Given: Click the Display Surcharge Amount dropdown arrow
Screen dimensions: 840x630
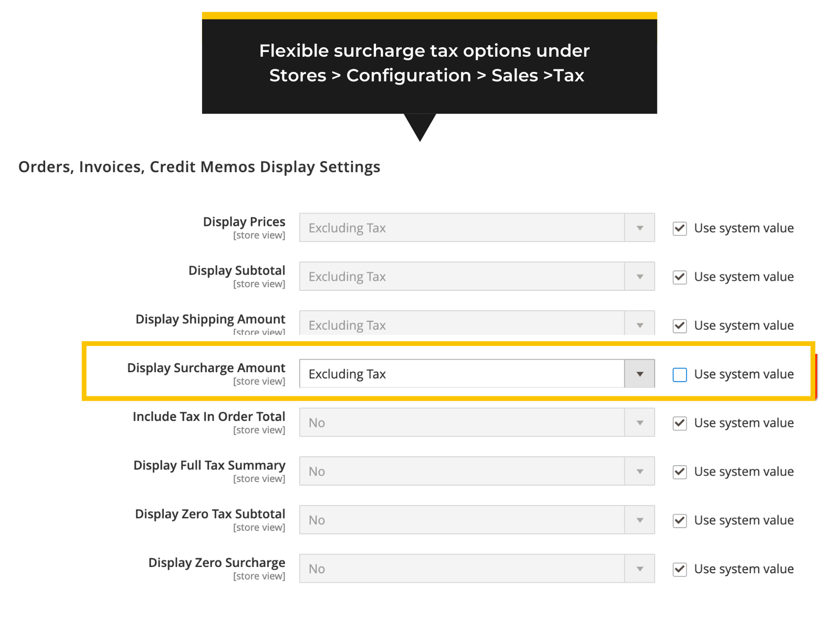Looking at the screenshot, I should pyautogui.click(x=639, y=374).
